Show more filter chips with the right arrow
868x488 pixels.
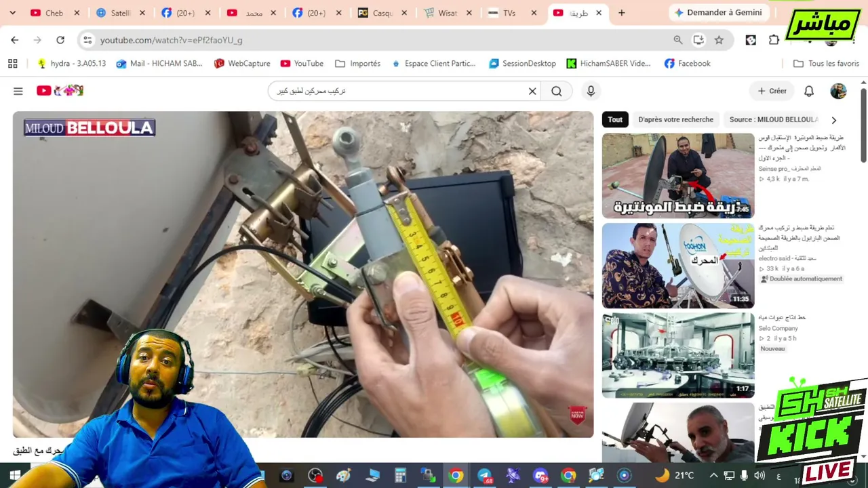coord(834,120)
